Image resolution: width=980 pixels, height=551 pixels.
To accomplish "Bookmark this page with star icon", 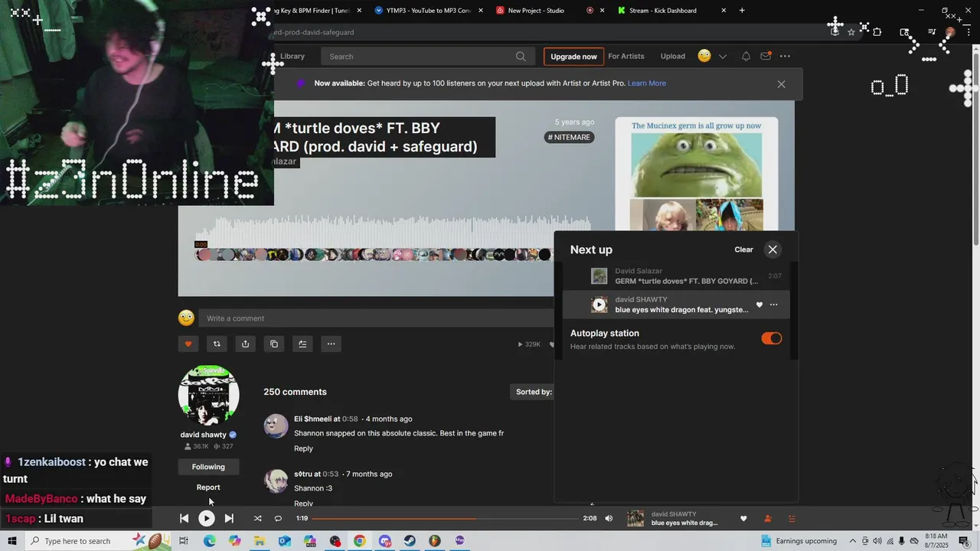I will click(851, 32).
